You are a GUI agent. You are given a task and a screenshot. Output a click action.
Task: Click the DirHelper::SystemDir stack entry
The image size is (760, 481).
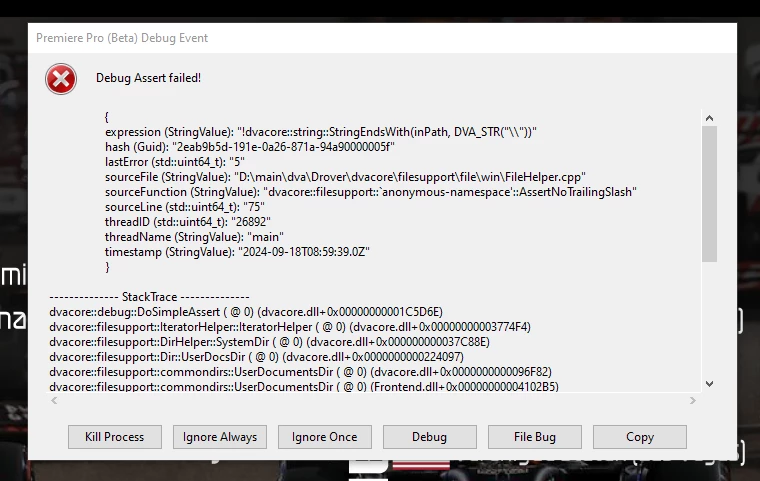click(x=269, y=342)
